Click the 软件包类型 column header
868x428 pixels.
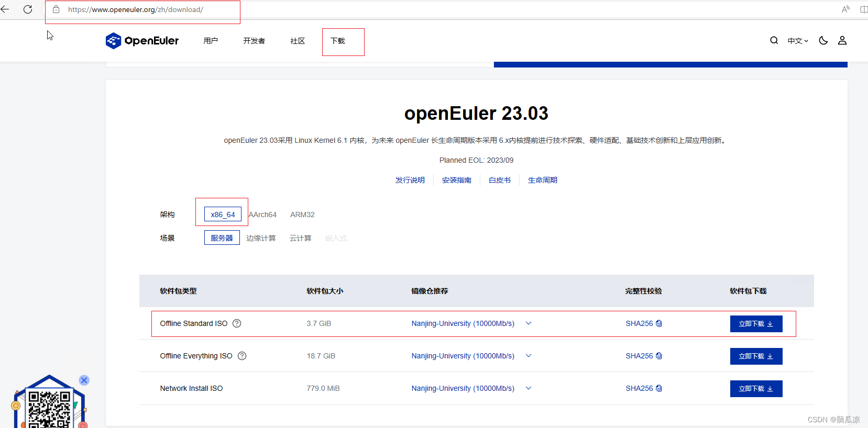tap(178, 291)
